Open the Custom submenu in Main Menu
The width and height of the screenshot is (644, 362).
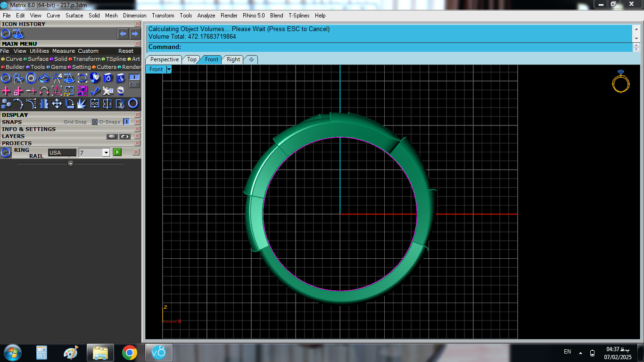pyautogui.click(x=88, y=51)
